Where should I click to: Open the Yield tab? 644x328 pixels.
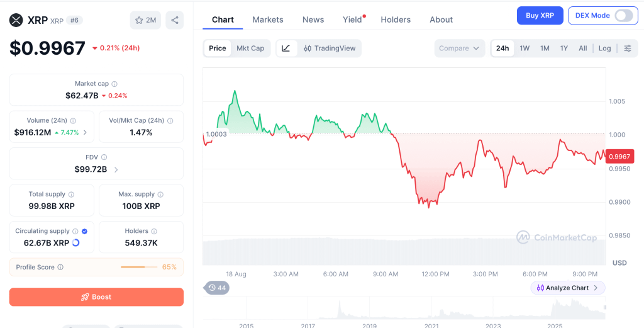click(352, 20)
